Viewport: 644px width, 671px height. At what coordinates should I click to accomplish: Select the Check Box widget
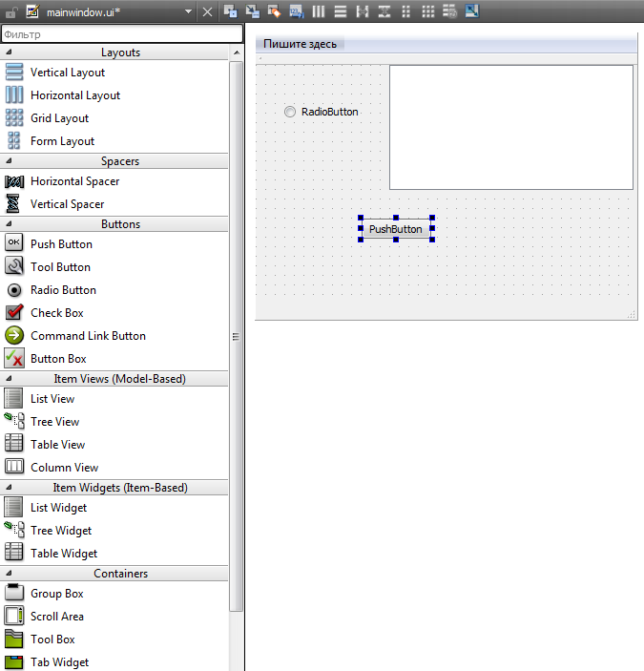point(114,313)
